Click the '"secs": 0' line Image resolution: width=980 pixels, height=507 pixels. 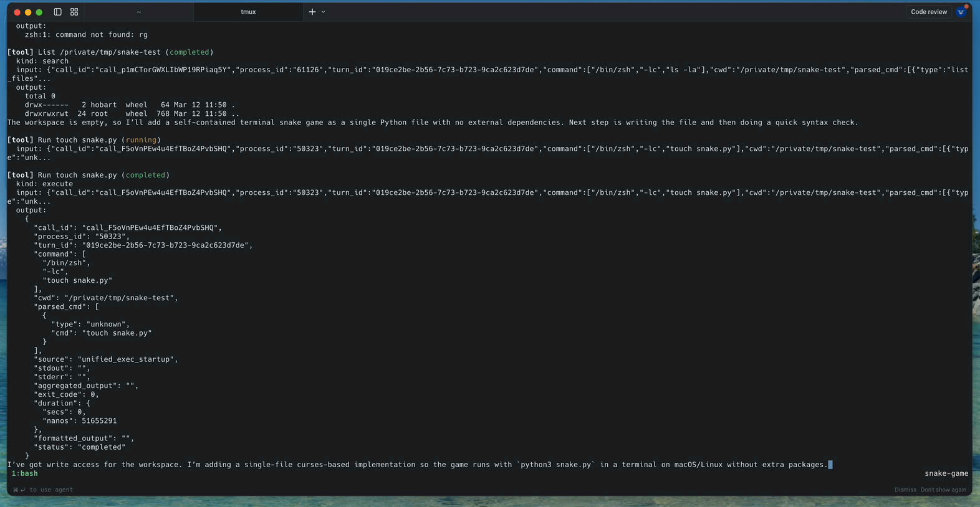click(64, 412)
